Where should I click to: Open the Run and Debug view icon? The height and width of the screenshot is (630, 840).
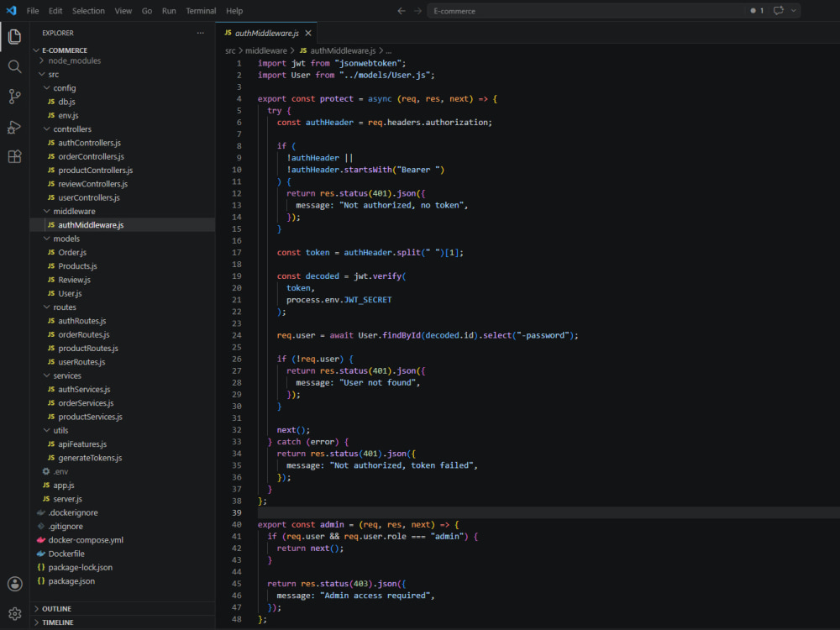click(x=14, y=127)
